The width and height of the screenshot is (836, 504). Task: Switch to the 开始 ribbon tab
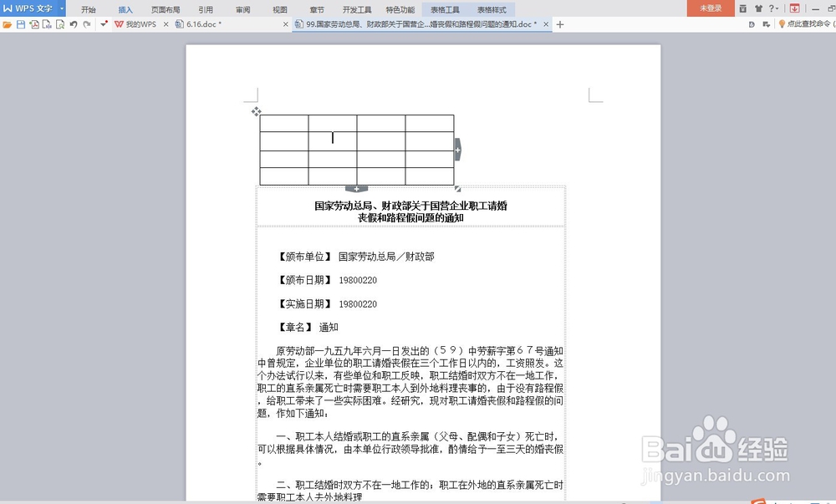[x=89, y=9]
